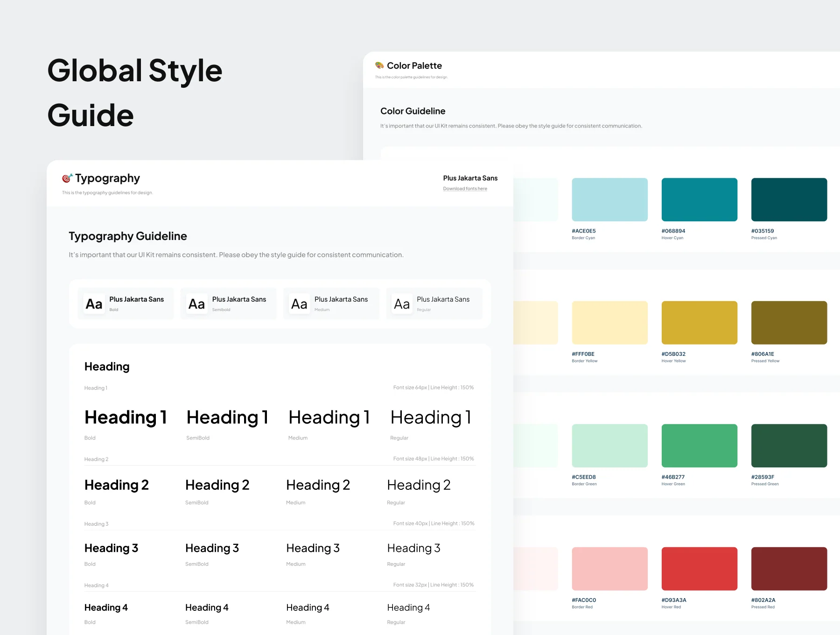Click the Hover Red #D93A3A swatch
840x635 pixels.
point(699,569)
